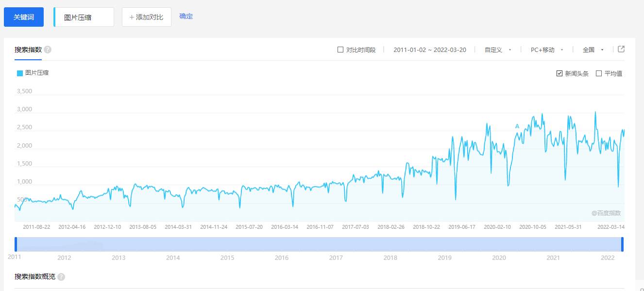The width and height of the screenshot is (644, 291).
Task: Click the x-axis date 2020-10-05
Action: (533, 227)
